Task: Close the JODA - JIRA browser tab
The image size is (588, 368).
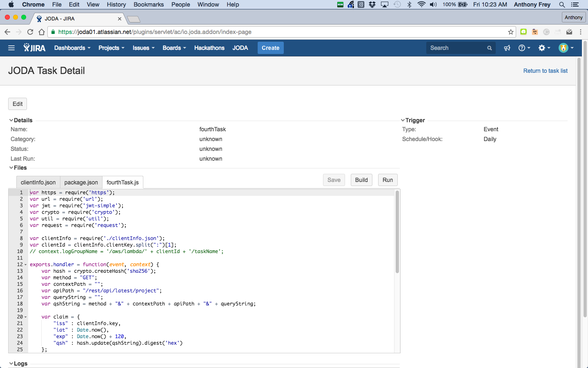Action: [x=120, y=19]
